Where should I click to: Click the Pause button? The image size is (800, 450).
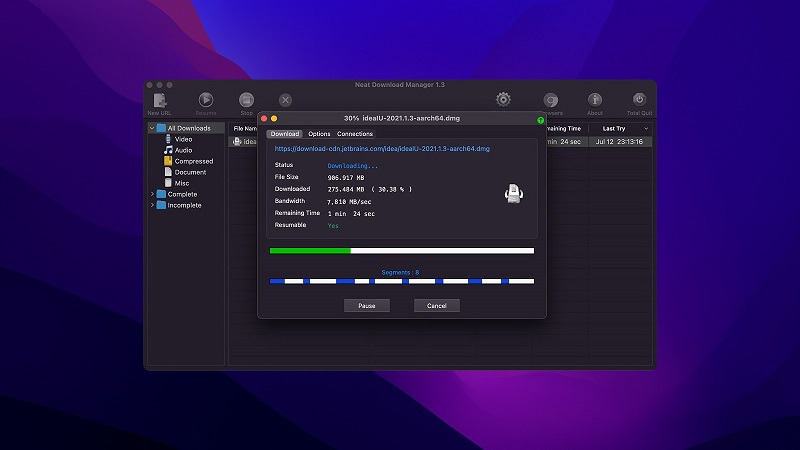coord(367,306)
